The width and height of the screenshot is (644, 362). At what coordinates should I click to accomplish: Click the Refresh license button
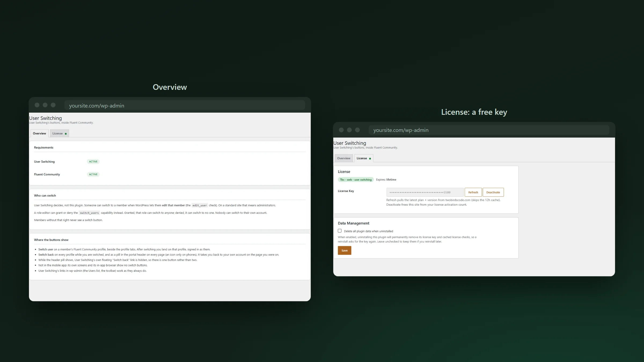point(473,192)
